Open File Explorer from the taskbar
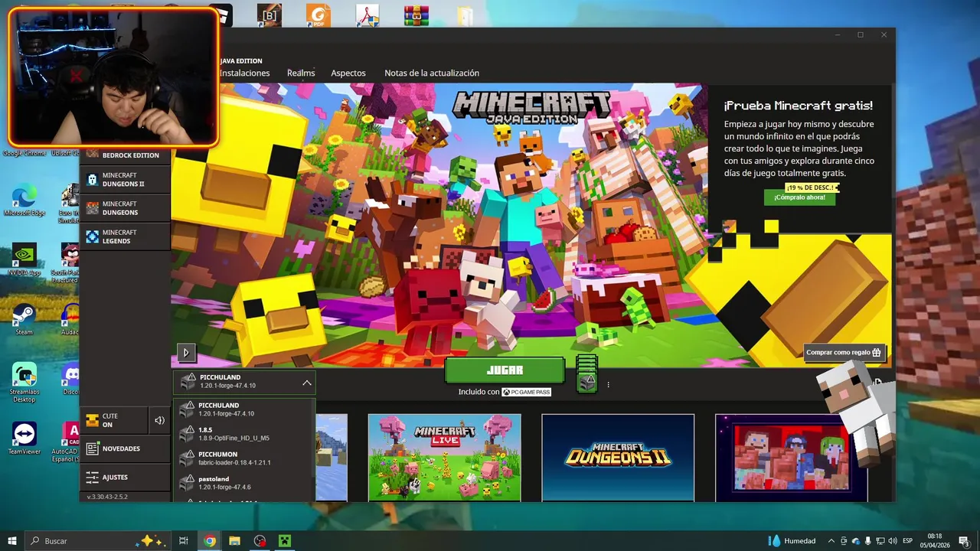 coord(235,541)
